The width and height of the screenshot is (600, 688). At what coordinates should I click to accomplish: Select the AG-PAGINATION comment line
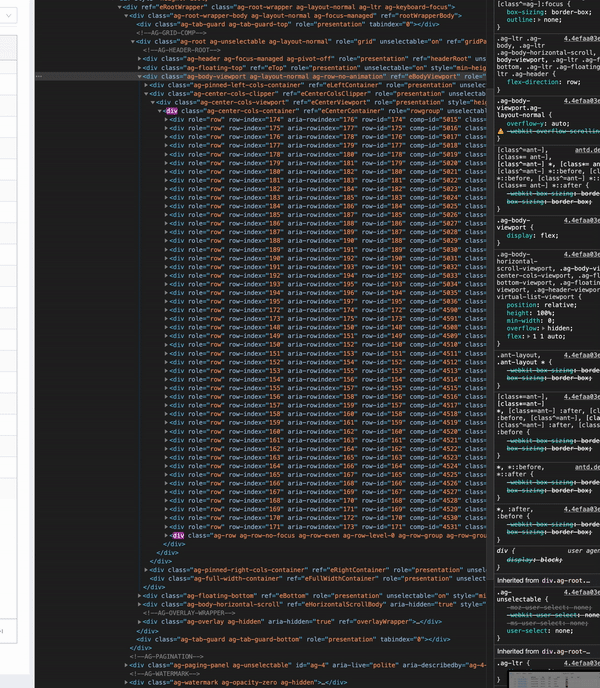pos(166,656)
